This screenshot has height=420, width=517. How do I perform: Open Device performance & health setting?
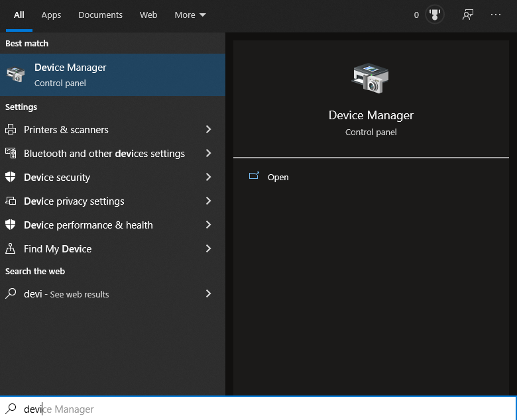tap(88, 225)
